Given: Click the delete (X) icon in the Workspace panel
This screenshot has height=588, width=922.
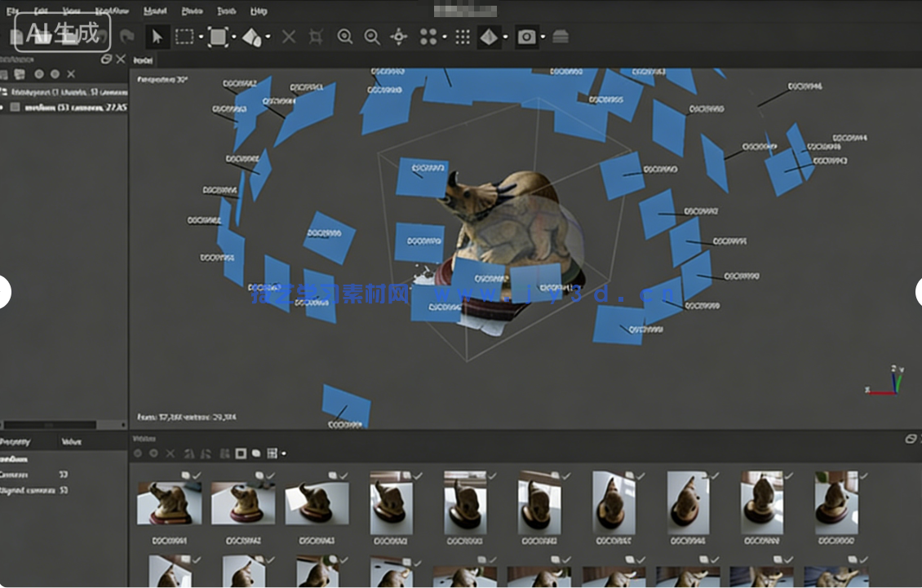Looking at the screenshot, I should point(71,74).
